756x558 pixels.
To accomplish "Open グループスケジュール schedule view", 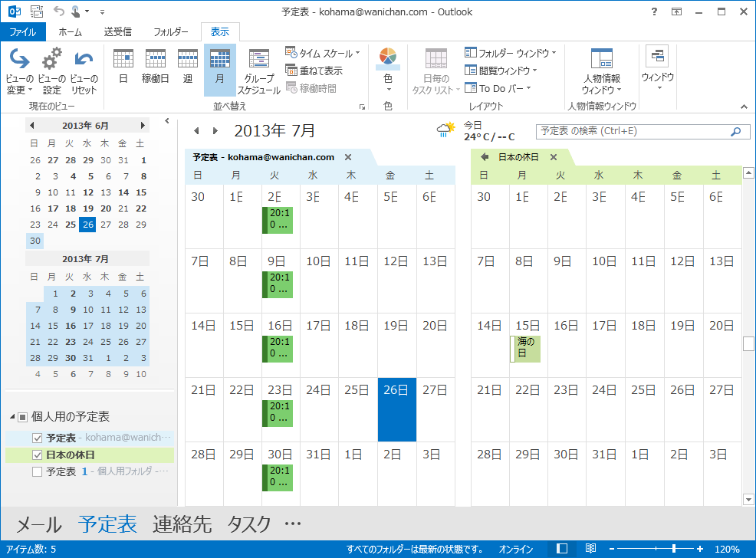I will pyautogui.click(x=259, y=71).
